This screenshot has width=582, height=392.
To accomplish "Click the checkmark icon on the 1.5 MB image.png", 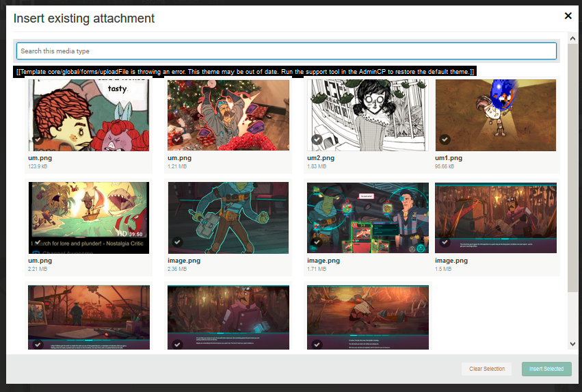I will pos(445,242).
